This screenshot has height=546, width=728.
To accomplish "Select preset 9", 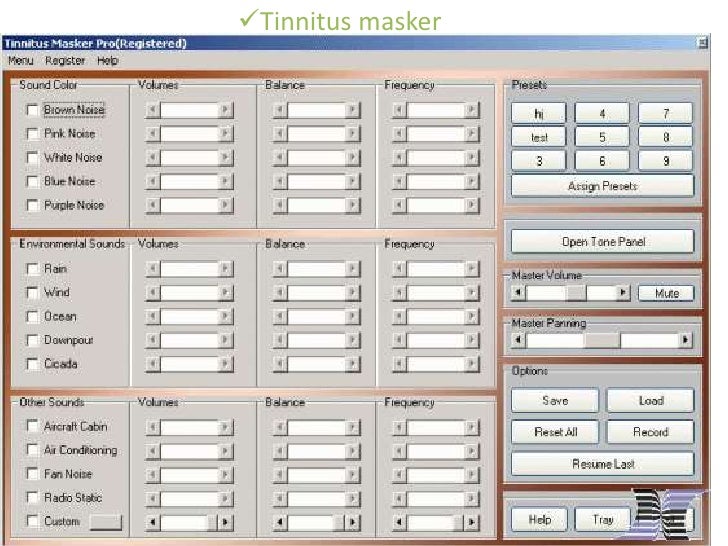I will pos(666,161).
